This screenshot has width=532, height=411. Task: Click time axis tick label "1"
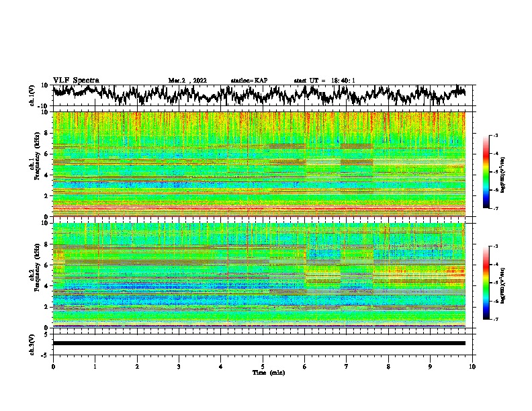[x=95, y=367]
